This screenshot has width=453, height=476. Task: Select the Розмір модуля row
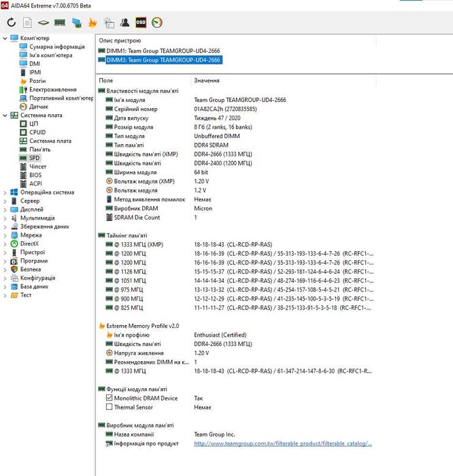pos(237,127)
